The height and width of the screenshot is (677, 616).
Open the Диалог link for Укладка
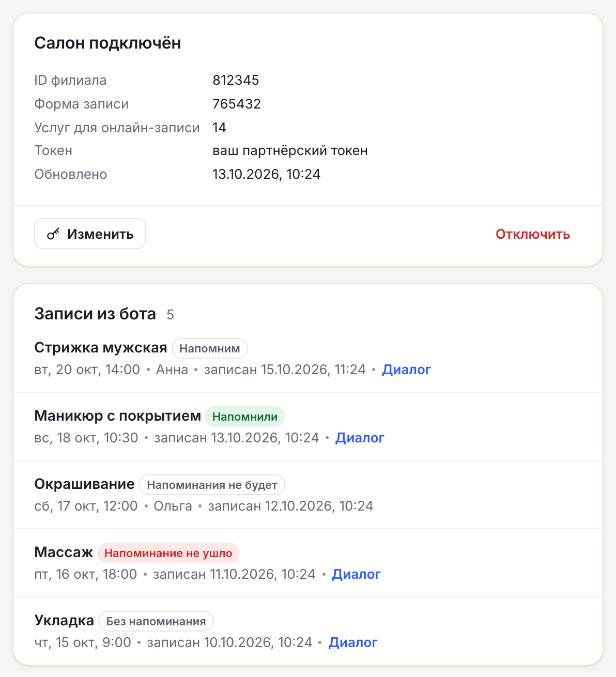click(x=353, y=642)
